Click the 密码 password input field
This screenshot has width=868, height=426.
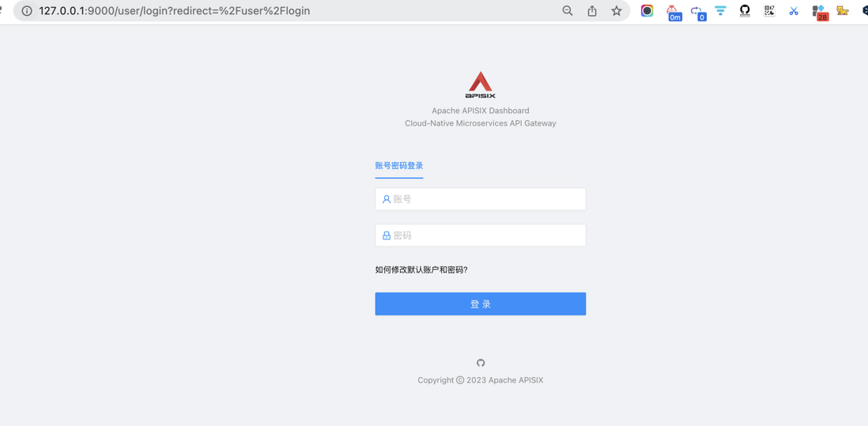point(481,236)
